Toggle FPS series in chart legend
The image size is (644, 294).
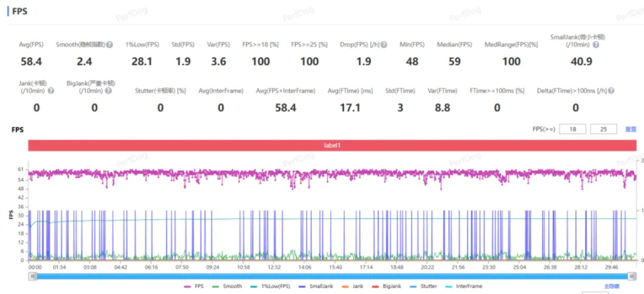[x=193, y=286]
